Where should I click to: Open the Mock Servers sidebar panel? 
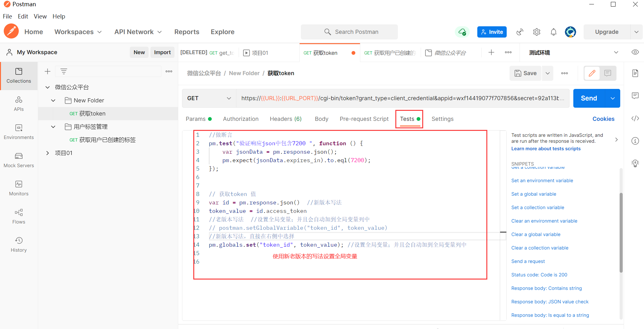point(19,160)
